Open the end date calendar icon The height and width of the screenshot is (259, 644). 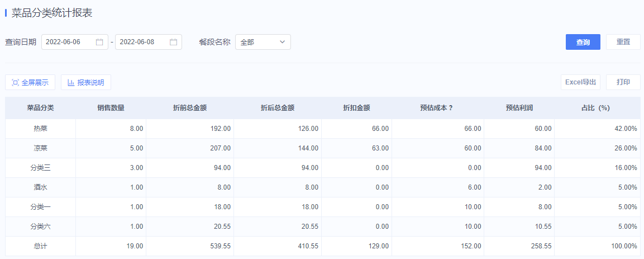pos(173,42)
